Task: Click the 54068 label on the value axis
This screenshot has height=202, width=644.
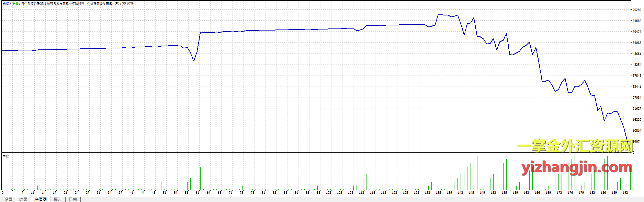Action: (637, 43)
